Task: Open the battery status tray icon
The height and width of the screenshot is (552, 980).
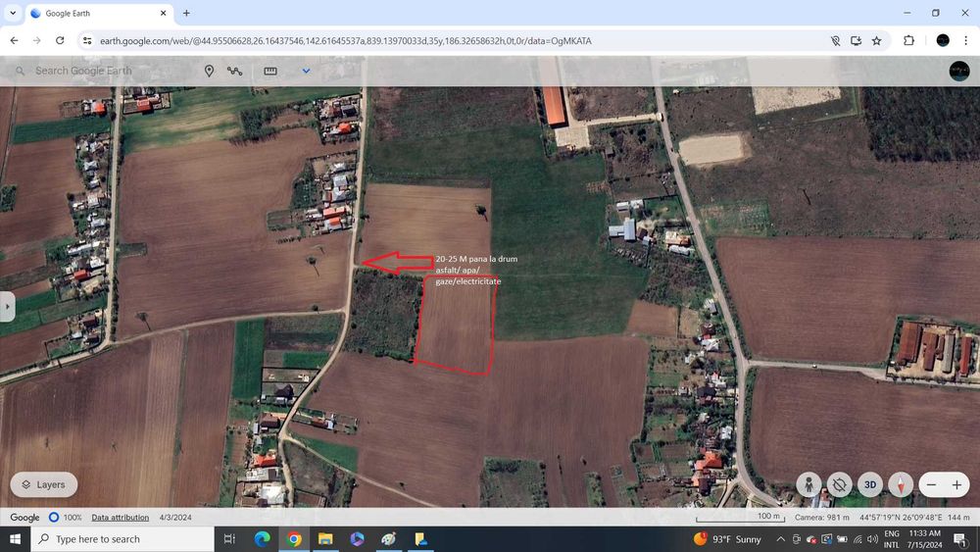Action: (x=842, y=539)
